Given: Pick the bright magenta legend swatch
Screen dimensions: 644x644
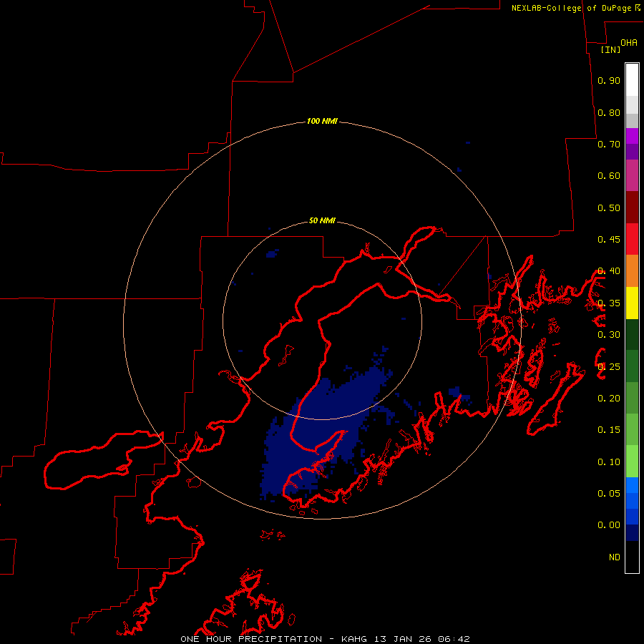Looking at the screenshot, I should tap(632, 136).
